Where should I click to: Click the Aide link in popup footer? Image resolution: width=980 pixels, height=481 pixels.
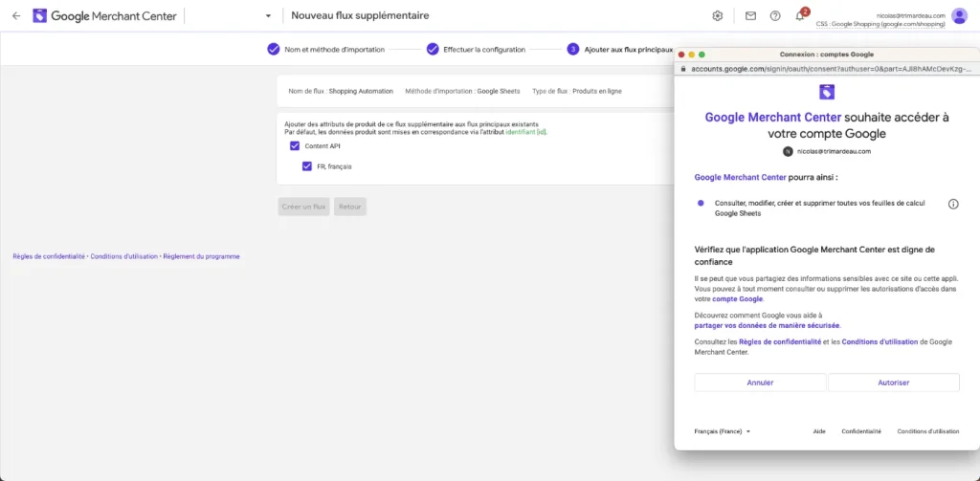click(x=819, y=431)
